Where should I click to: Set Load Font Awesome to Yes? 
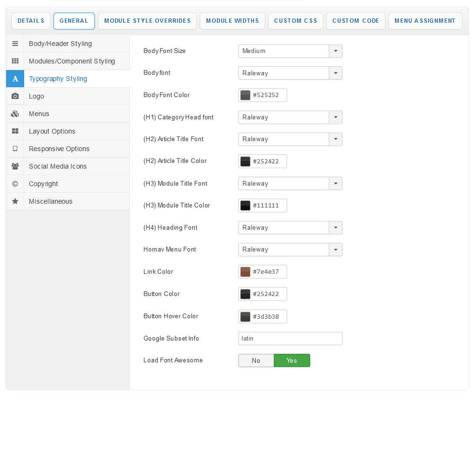292,360
